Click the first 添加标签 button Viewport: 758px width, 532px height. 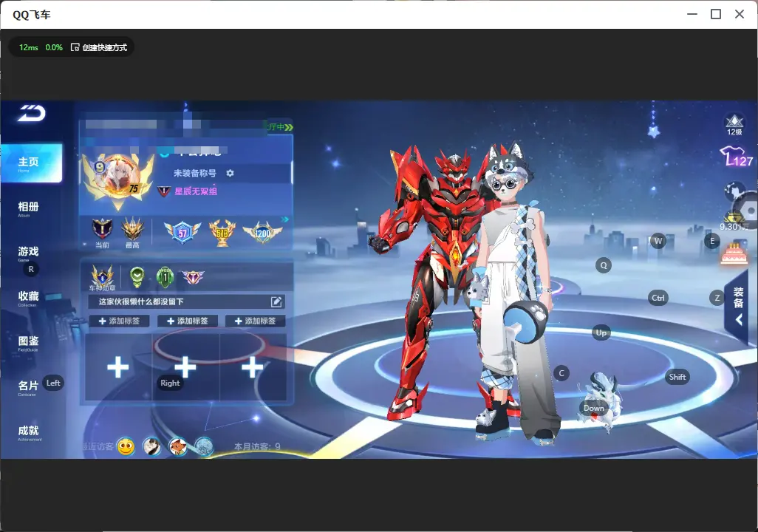[x=119, y=321]
